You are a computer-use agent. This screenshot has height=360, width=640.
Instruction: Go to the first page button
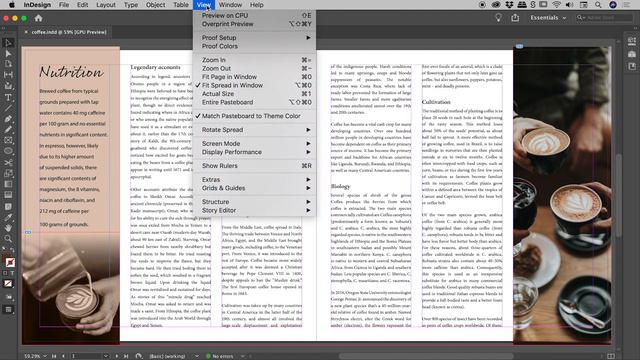click(x=54, y=356)
